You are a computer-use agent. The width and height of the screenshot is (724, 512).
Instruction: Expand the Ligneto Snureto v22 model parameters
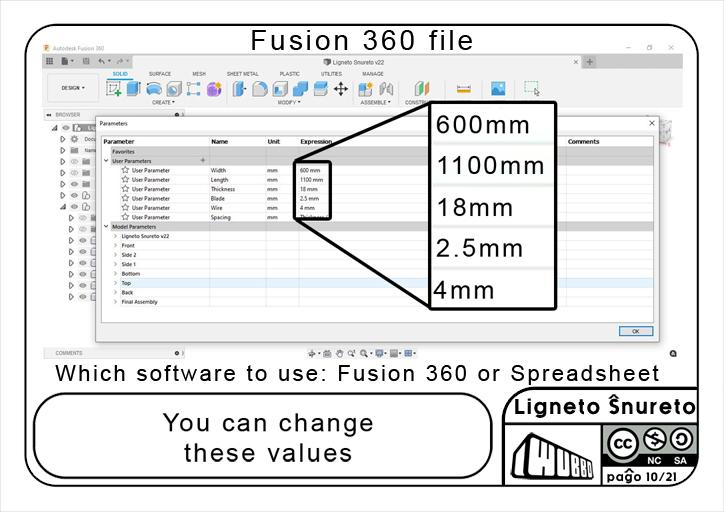115,236
